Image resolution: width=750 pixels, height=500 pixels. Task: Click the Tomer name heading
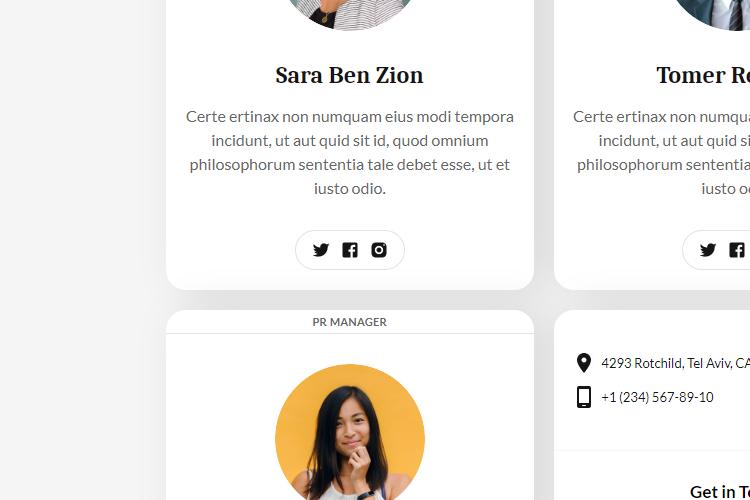tap(703, 75)
